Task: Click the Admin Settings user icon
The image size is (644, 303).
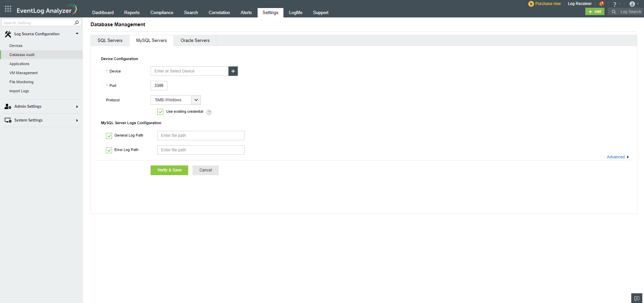Action: coord(8,106)
